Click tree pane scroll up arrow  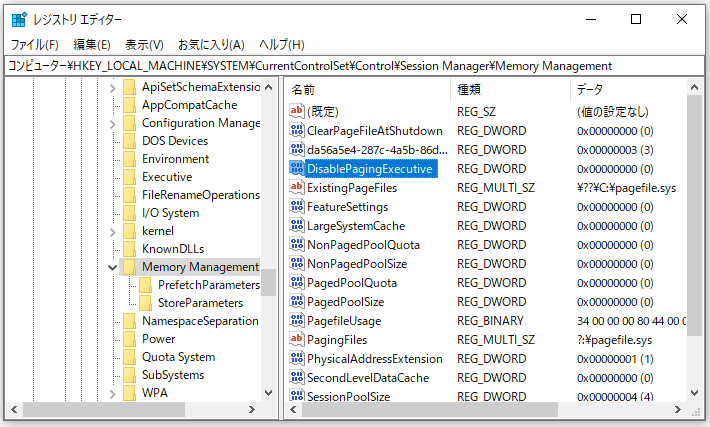click(269, 87)
